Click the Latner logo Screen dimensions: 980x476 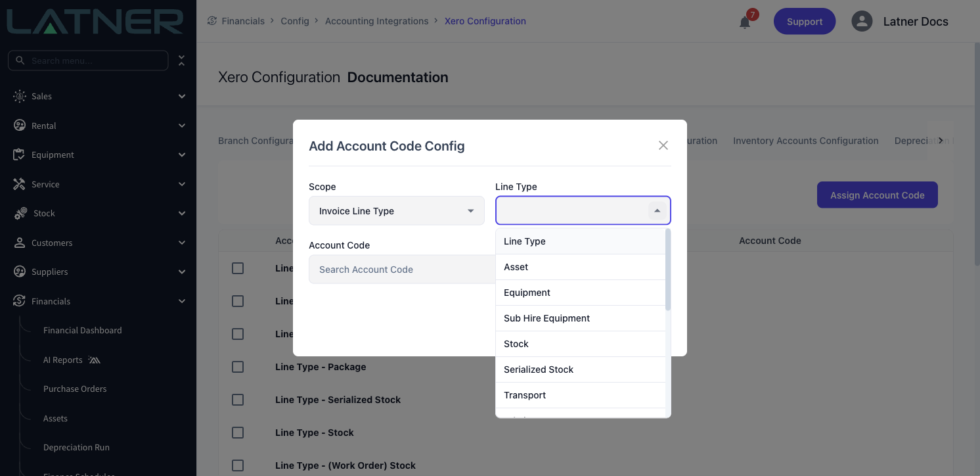96,21
